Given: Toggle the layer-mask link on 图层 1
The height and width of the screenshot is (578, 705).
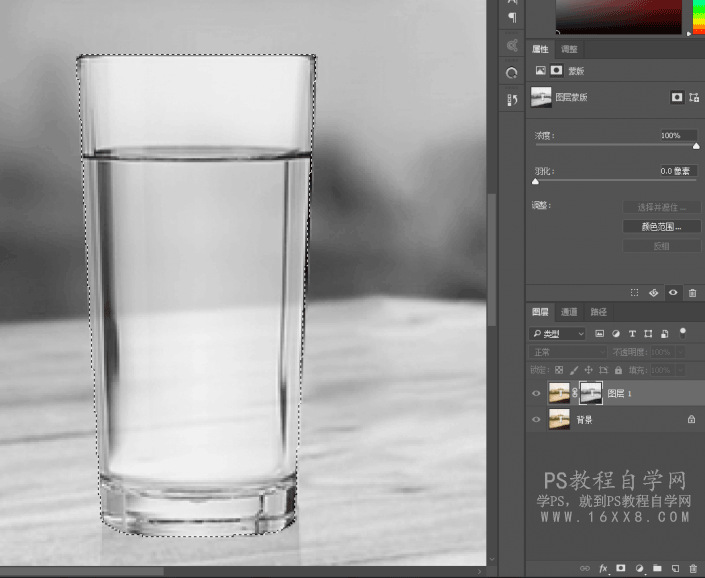Looking at the screenshot, I should point(575,393).
